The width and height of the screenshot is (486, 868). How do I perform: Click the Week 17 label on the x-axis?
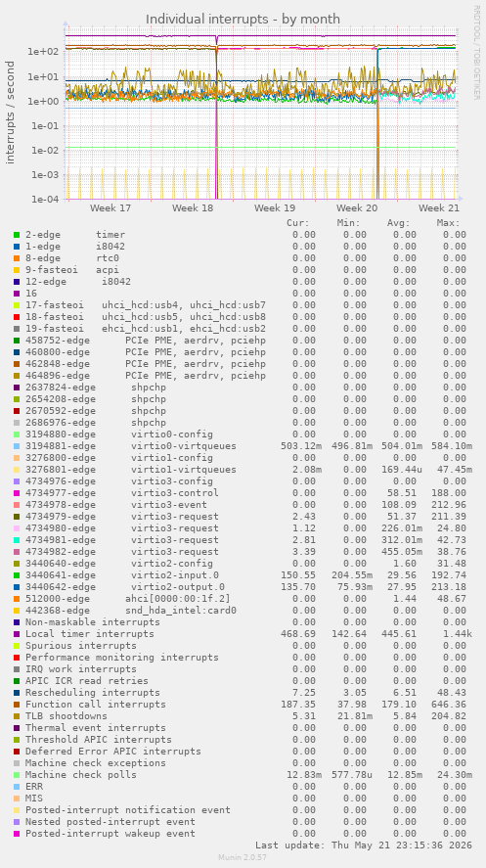click(x=110, y=208)
